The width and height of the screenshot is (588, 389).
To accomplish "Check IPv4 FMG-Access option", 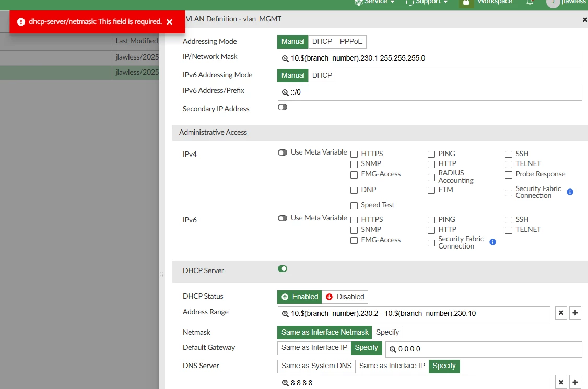I will point(354,175).
